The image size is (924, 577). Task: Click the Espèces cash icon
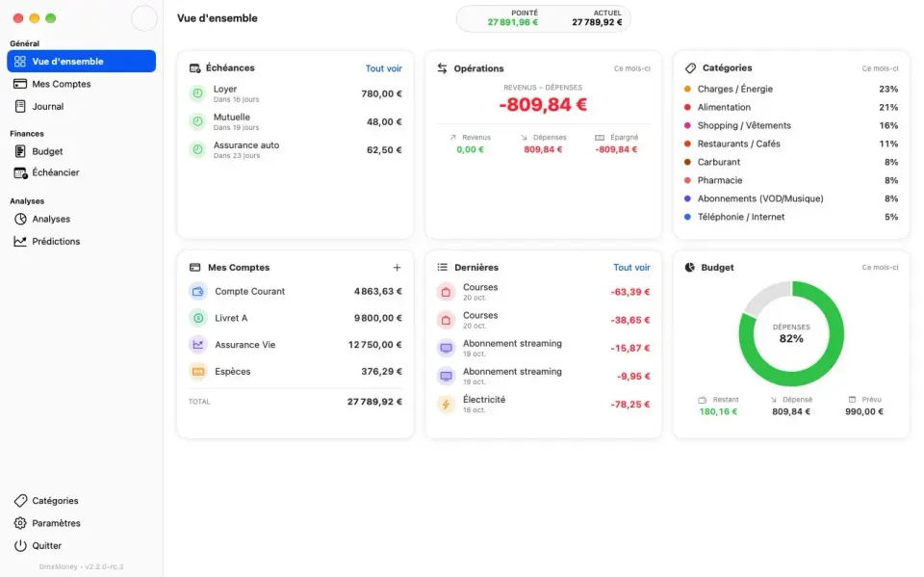[198, 372]
